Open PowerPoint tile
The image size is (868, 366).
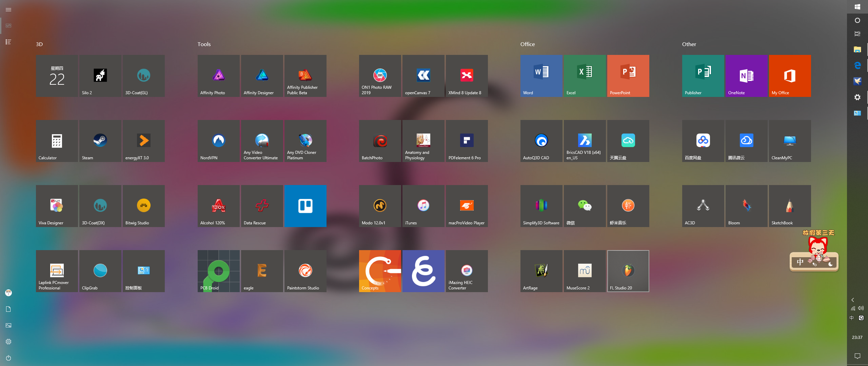pos(628,76)
